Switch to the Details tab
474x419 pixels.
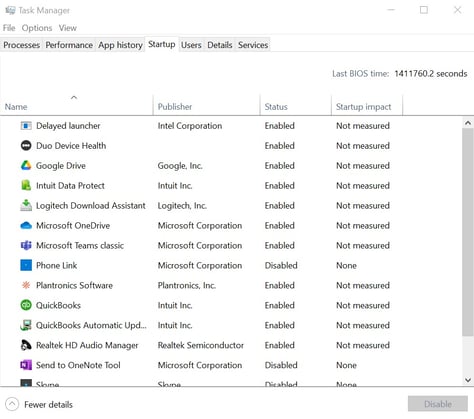pos(220,45)
